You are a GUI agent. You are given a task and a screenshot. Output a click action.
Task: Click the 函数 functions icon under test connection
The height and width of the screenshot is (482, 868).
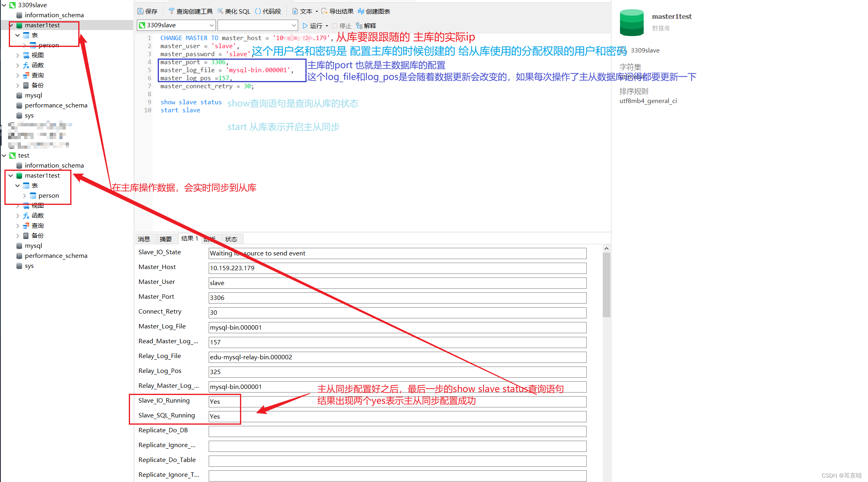click(26, 215)
